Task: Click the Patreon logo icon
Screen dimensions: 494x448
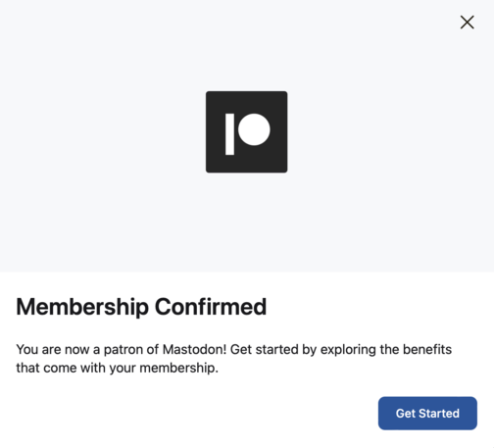Action: [x=247, y=131]
